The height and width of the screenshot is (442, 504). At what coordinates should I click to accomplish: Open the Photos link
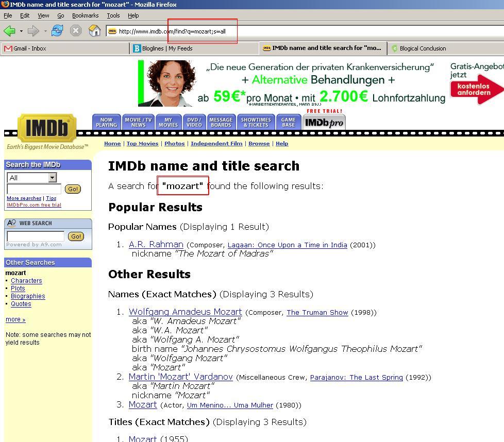point(175,144)
